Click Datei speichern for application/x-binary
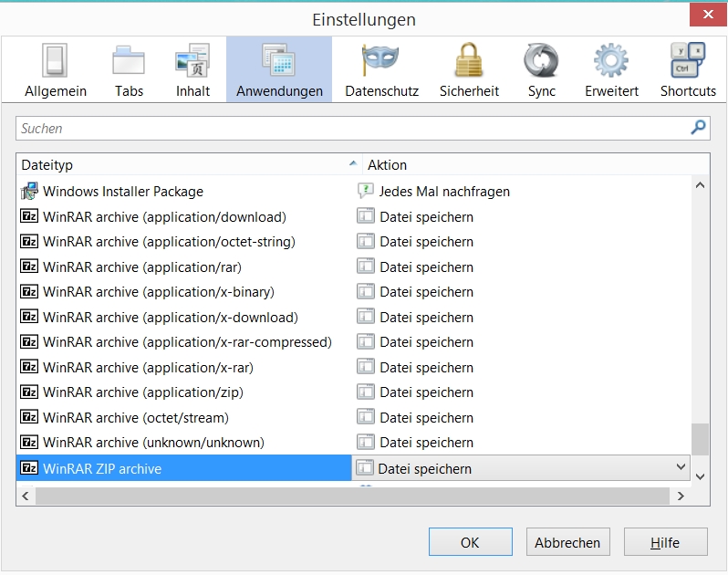Screen dimensions: 728x575 (x=426, y=292)
